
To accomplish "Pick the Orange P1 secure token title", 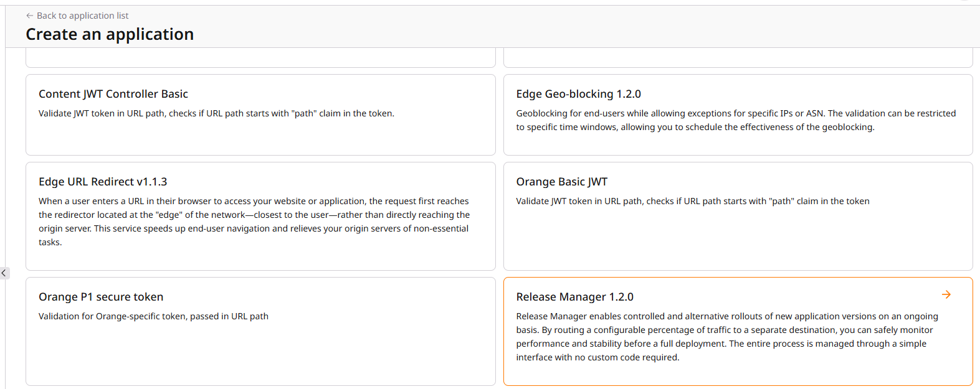I will pyautogui.click(x=101, y=297).
